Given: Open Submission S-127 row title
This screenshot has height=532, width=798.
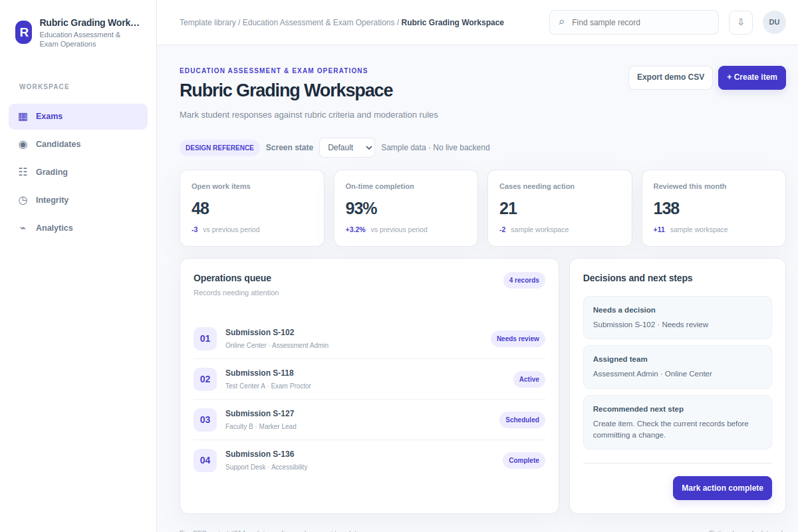Looking at the screenshot, I should click(x=260, y=414).
